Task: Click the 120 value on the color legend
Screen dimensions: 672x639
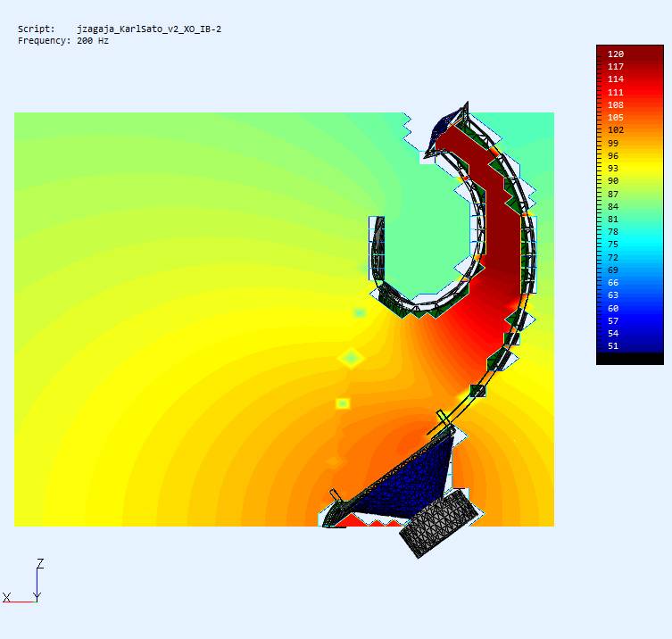Action: 616,54
